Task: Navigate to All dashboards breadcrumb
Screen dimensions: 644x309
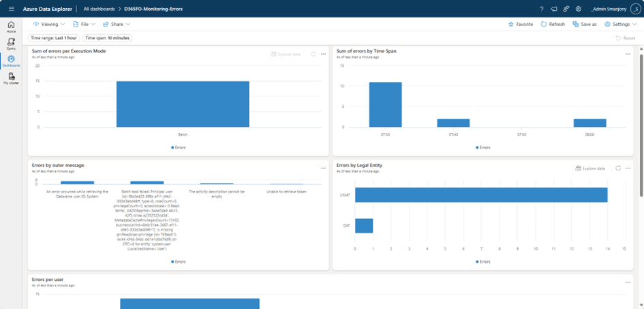Action: point(99,9)
